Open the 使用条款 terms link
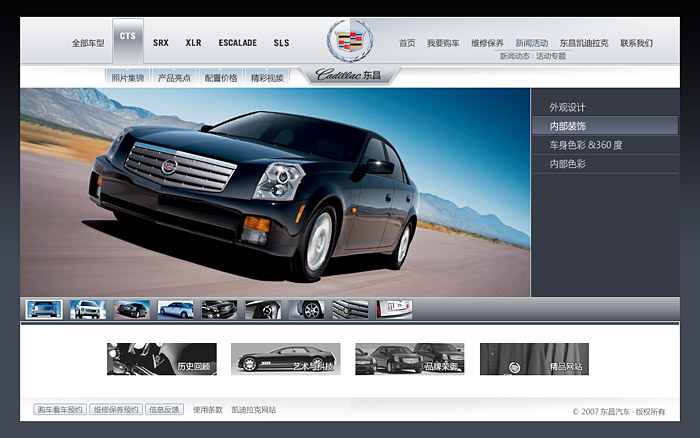This screenshot has width=700, height=438. (208, 409)
